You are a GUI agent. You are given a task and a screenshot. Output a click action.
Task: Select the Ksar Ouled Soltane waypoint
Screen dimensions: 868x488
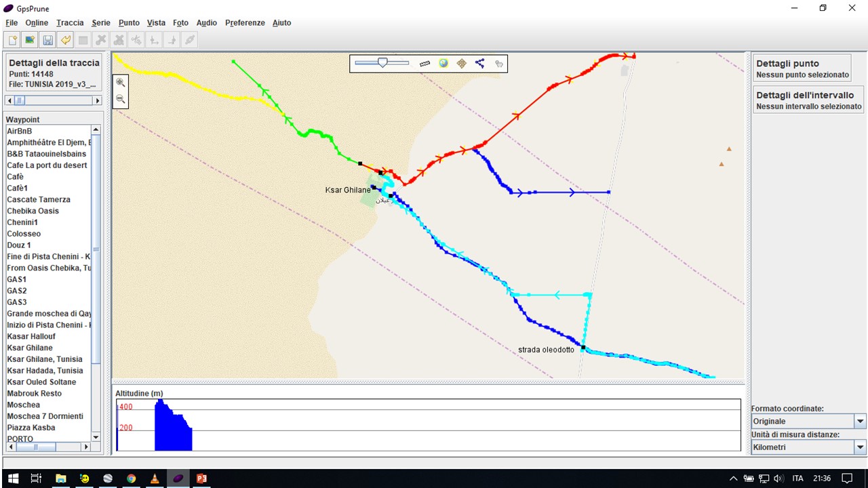(48, 382)
